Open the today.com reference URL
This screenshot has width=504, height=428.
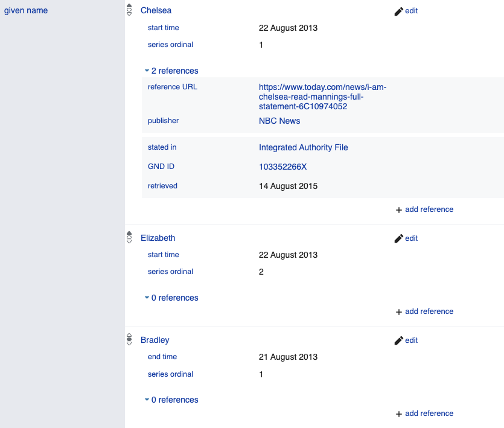coord(322,97)
